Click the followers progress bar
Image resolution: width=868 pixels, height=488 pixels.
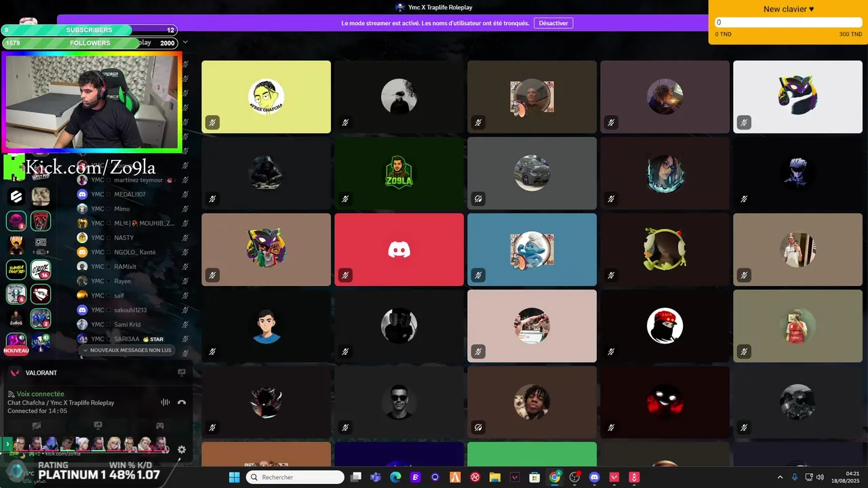coord(90,43)
